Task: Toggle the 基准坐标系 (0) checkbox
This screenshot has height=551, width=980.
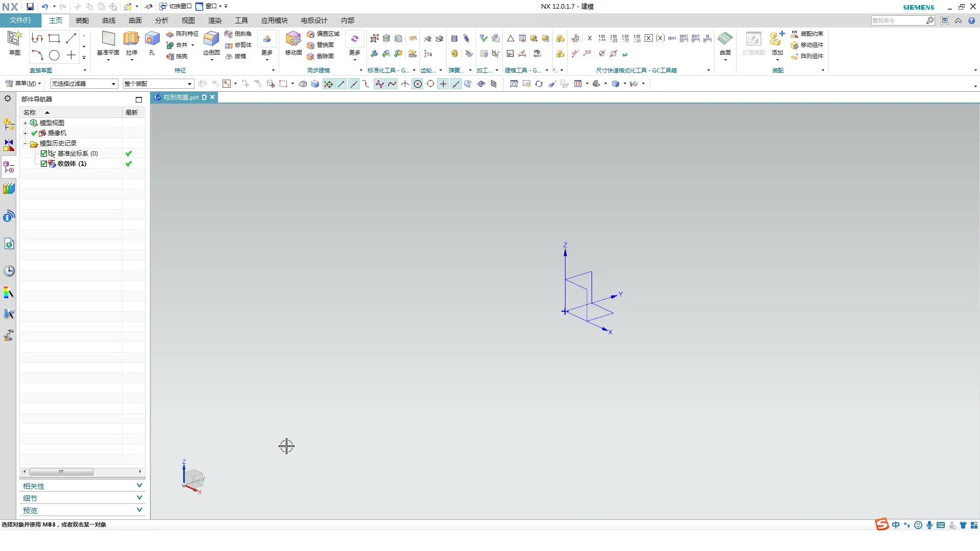Action: coord(44,154)
